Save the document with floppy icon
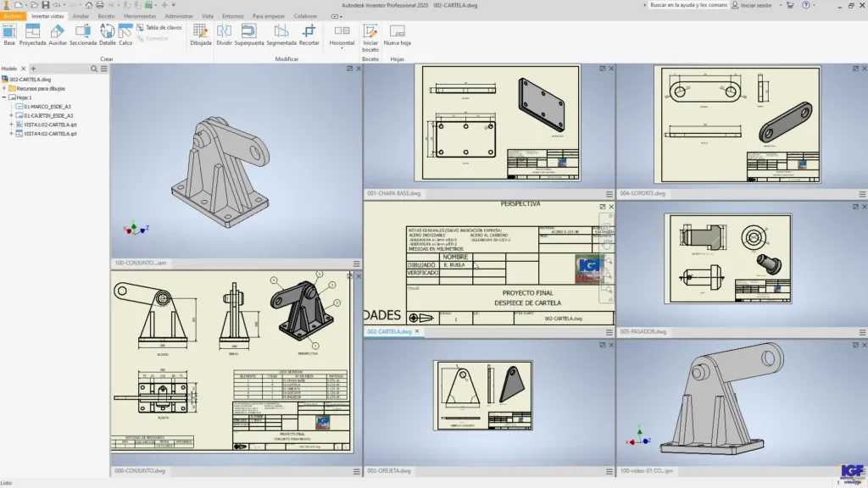The height and width of the screenshot is (488, 868). click(x=46, y=5)
